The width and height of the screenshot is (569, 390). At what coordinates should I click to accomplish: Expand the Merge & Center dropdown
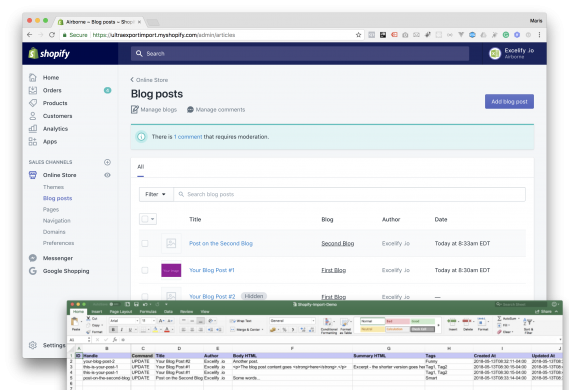tap(262, 329)
